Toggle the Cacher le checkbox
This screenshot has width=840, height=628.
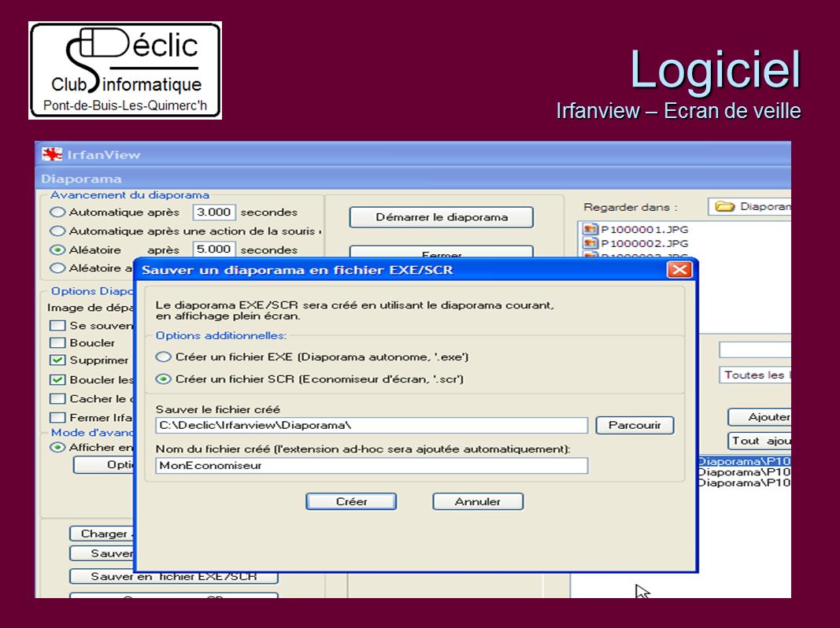pos(57,398)
